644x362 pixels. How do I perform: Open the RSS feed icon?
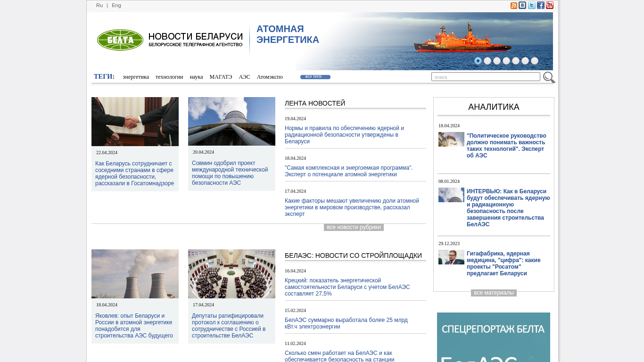coord(514,6)
